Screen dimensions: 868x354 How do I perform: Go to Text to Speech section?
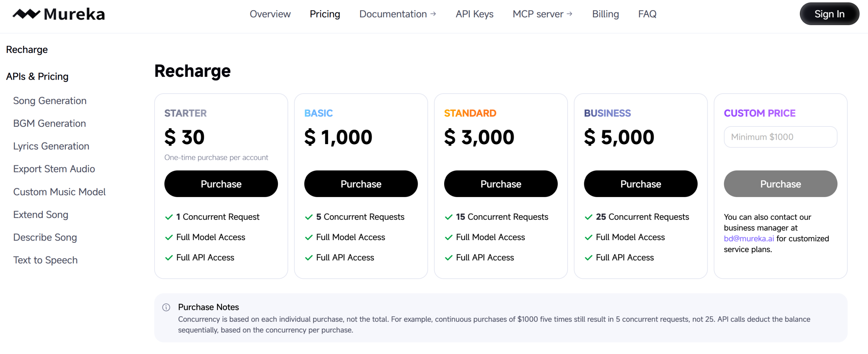45,260
